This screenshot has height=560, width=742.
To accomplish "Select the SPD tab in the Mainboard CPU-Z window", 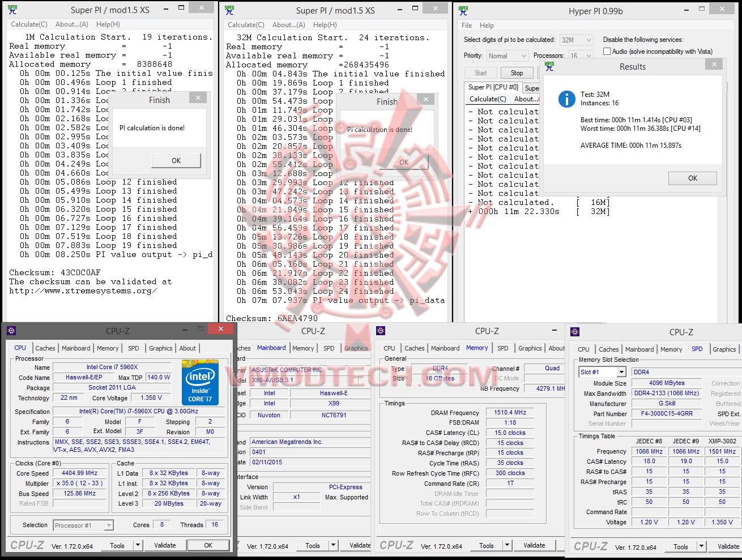I will coord(329,348).
